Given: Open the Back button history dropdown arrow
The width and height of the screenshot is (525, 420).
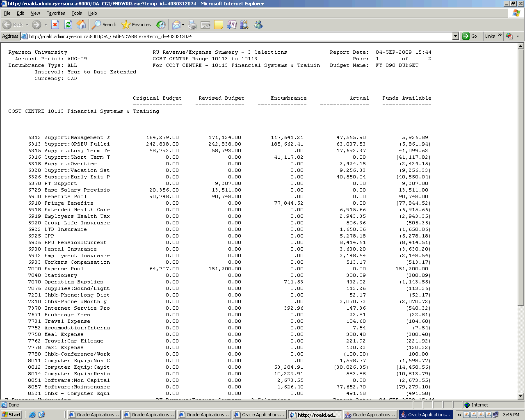Looking at the screenshot, I should pos(27,25).
